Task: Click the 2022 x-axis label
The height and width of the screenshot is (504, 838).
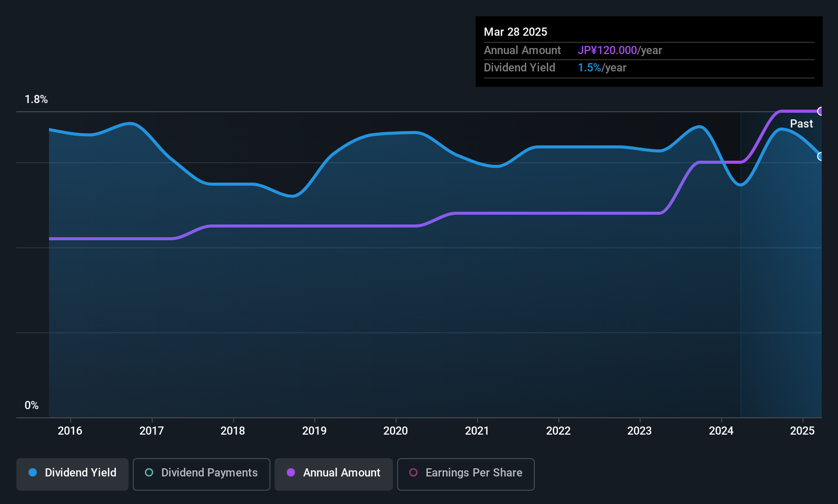Action: click(x=558, y=431)
